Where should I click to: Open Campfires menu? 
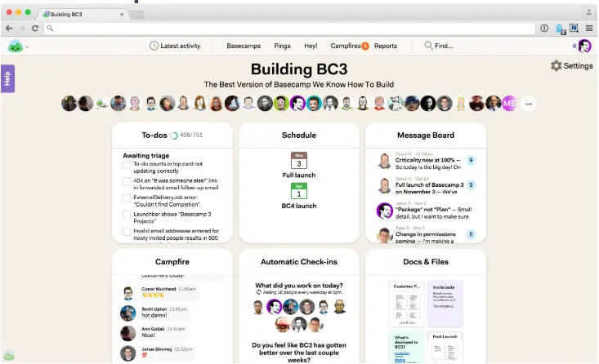point(346,46)
